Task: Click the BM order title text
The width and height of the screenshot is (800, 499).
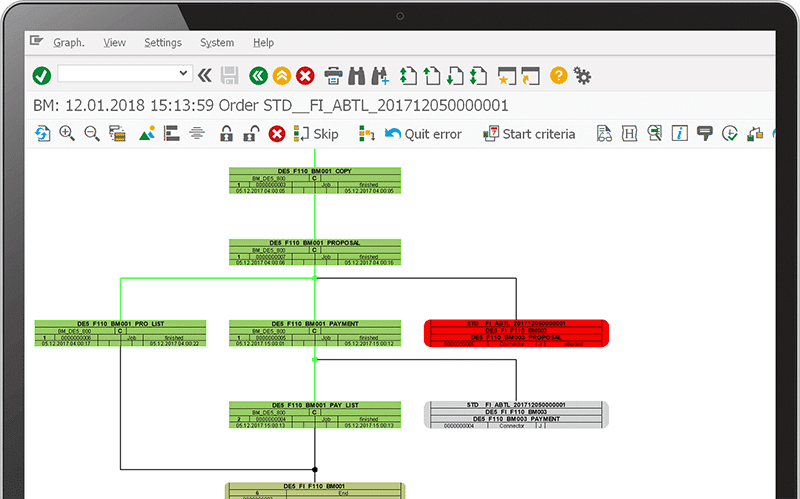Action: tap(270, 106)
